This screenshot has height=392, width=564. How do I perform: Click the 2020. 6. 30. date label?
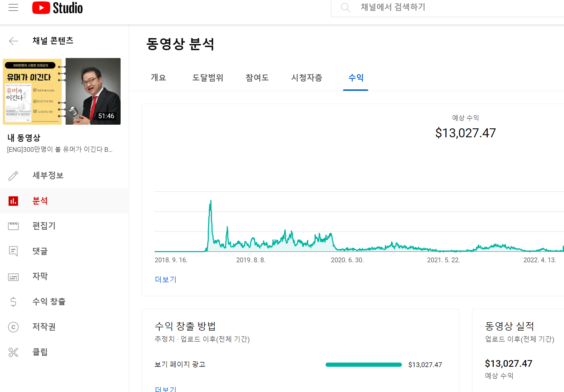coord(347,260)
